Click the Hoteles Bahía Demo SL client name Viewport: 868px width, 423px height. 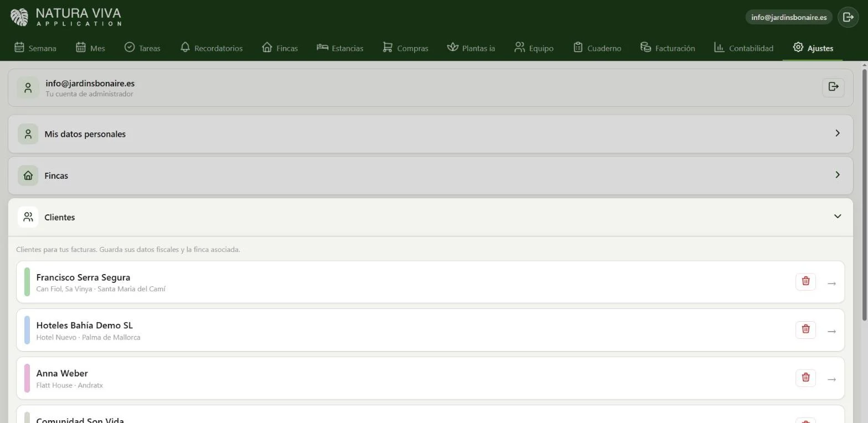(85, 326)
